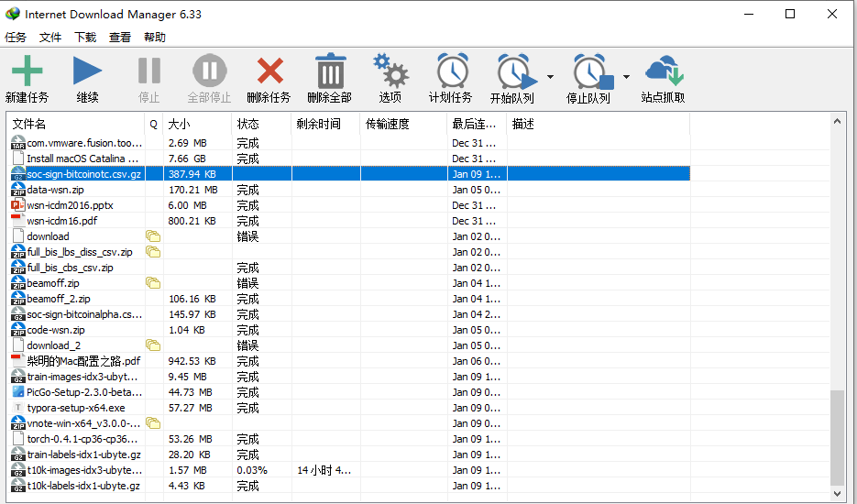Click the 开始队列 clock icon
Image resolution: width=857 pixels, height=504 pixels.
point(517,72)
